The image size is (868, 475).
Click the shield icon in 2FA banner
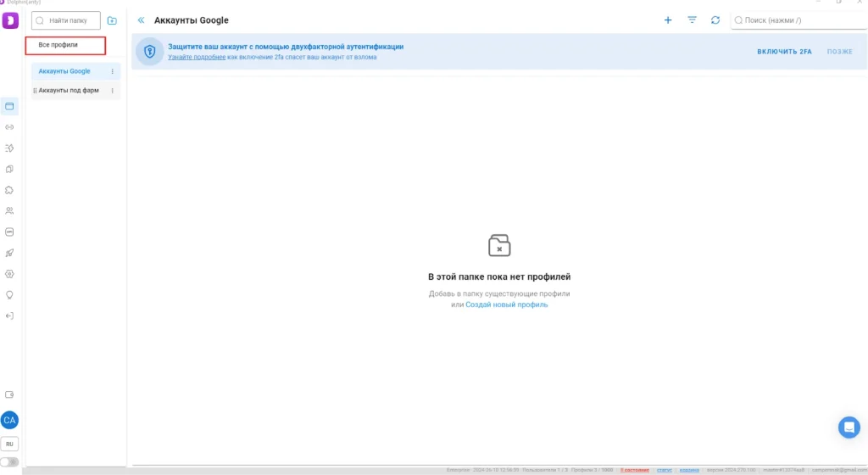[149, 52]
